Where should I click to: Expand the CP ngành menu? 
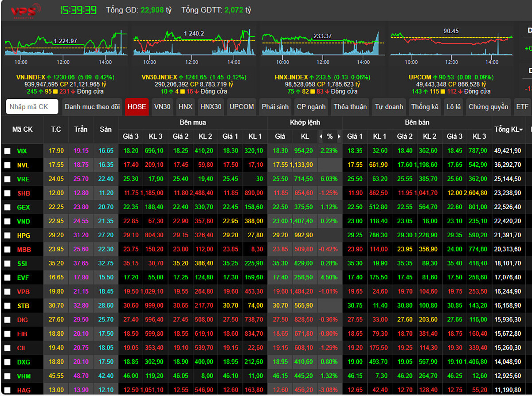[311, 107]
